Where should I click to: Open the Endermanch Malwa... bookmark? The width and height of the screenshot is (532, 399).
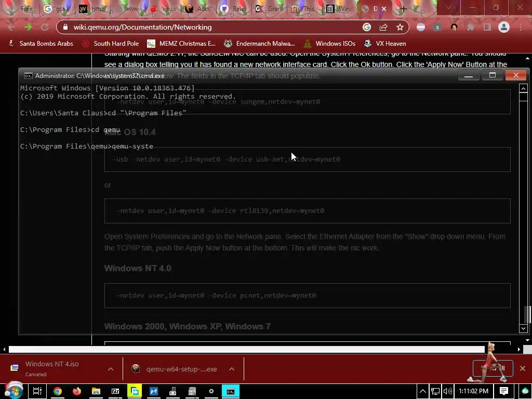coord(260,44)
